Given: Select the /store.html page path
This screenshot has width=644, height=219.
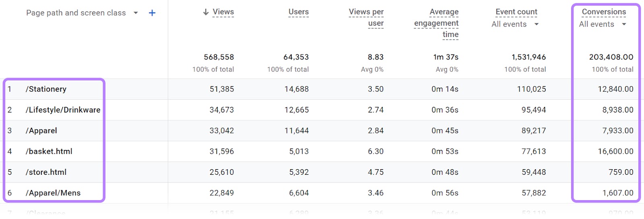Looking at the screenshot, I should click(x=46, y=172).
